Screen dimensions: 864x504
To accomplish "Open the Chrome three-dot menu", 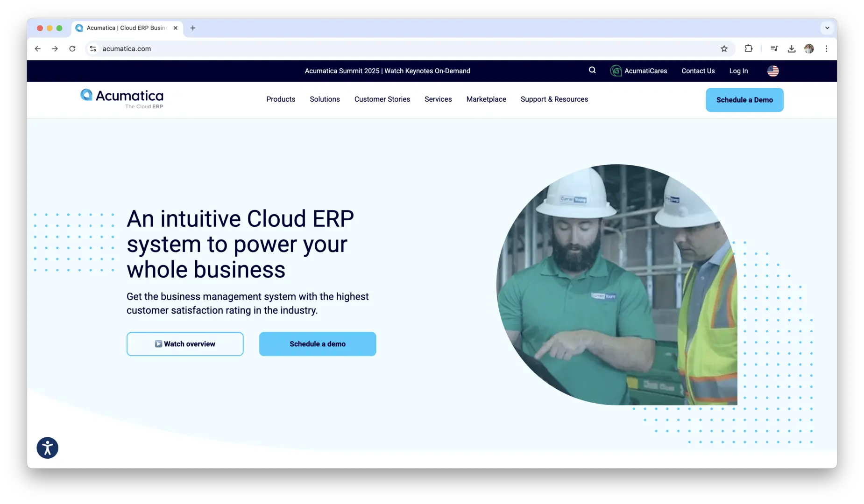I will tap(826, 49).
